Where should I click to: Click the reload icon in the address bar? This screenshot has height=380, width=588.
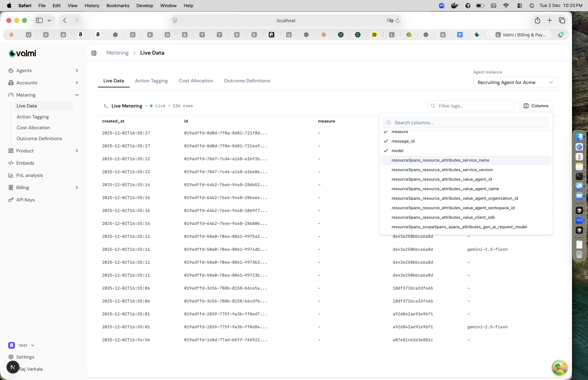click(x=397, y=20)
